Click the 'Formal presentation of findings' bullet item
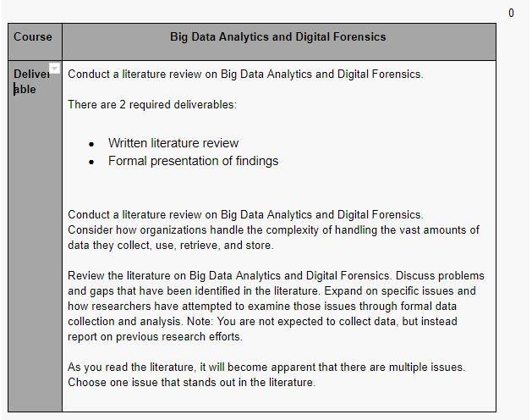The height and width of the screenshot is (420, 532). 193,161
